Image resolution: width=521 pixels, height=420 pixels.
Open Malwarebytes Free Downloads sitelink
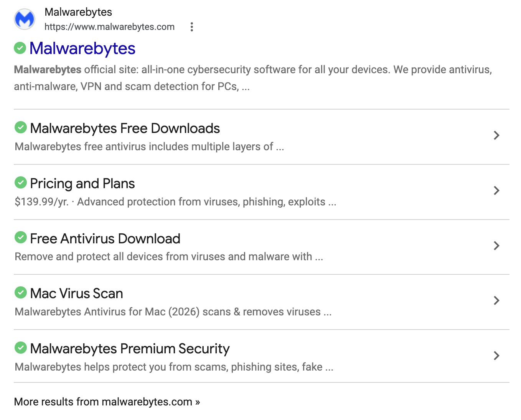125,128
